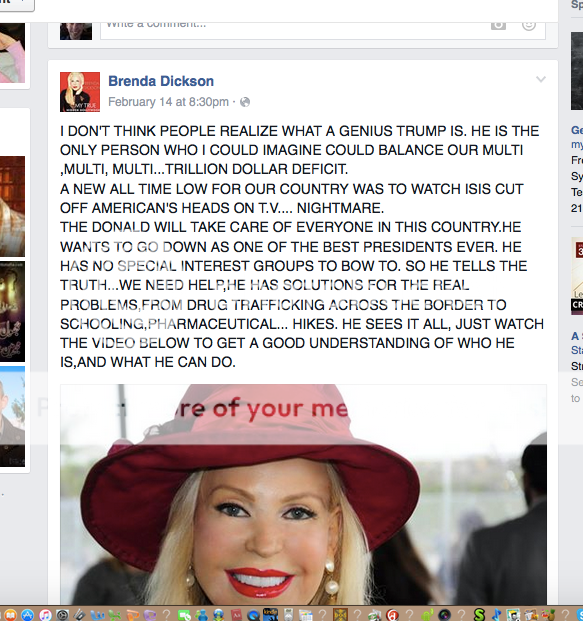Screen dimensions: 583x621
Task: Open the Dictionary app in the dock
Action: [236, 615]
